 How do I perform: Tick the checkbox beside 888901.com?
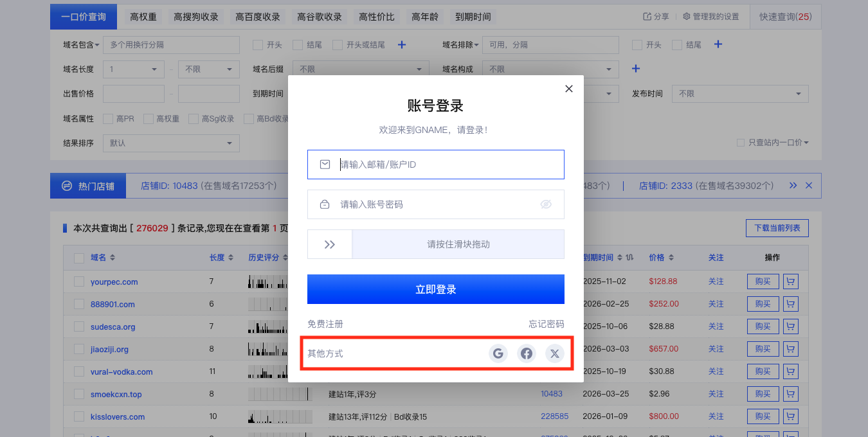[79, 304]
